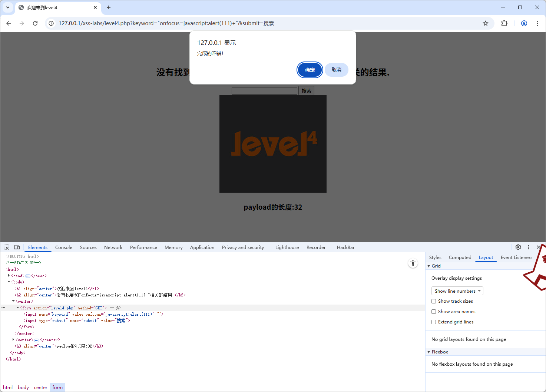Toggle the device toolbar icon
This screenshot has height=392, width=546.
[x=17, y=247]
